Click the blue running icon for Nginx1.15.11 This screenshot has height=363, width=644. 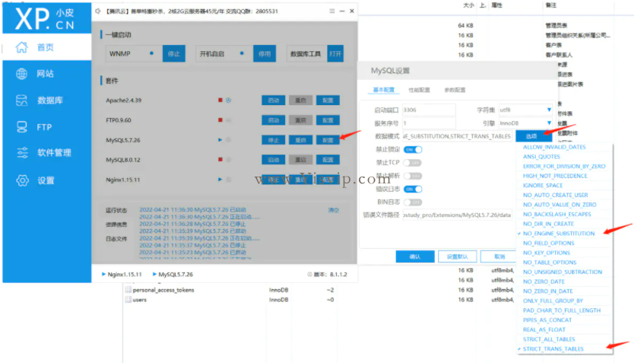pyautogui.click(x=220, y=180)
